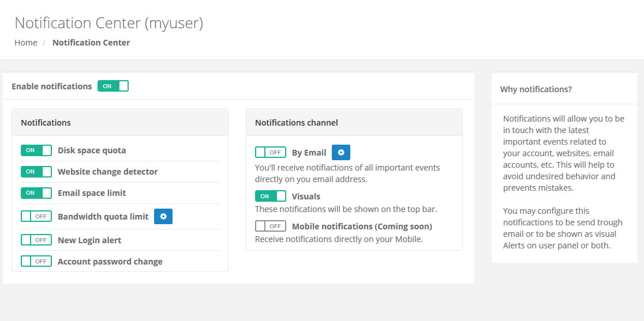This screenshot has width=644, height=321.
Task: Enable Account password change notification toggle
Action: pos(36,262)
